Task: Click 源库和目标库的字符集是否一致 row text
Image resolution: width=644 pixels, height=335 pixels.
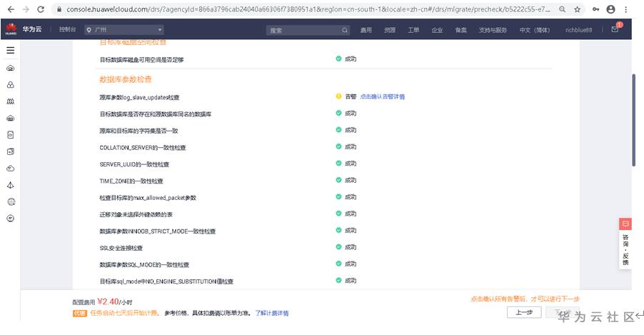Action: pyautogui.click(x=139, y=131)
